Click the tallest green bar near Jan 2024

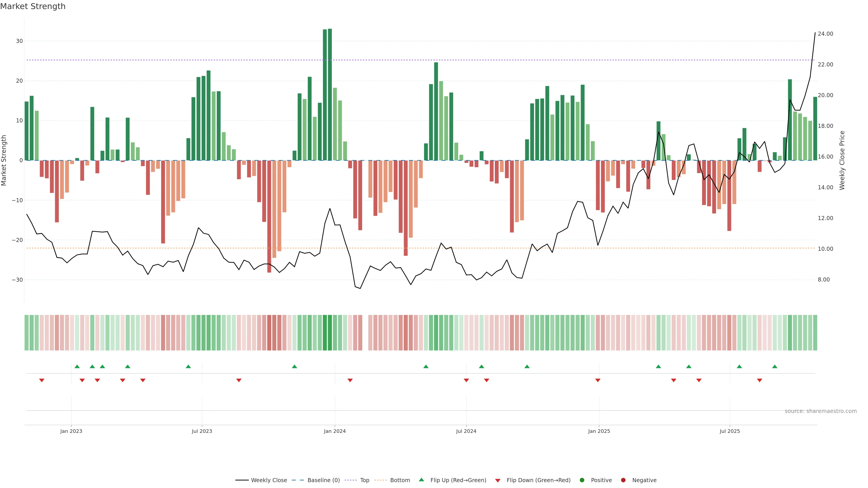(x=330, y=94)
